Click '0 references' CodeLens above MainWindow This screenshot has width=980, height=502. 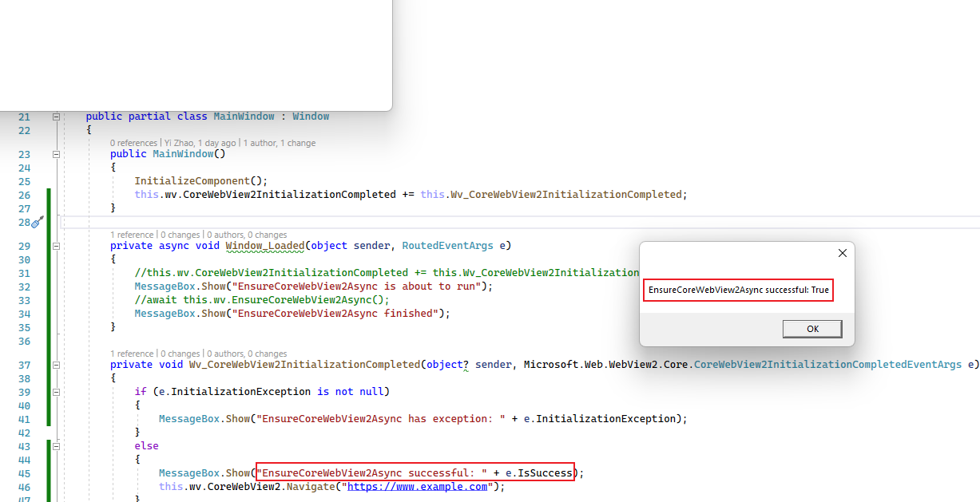tap(133, 142)
